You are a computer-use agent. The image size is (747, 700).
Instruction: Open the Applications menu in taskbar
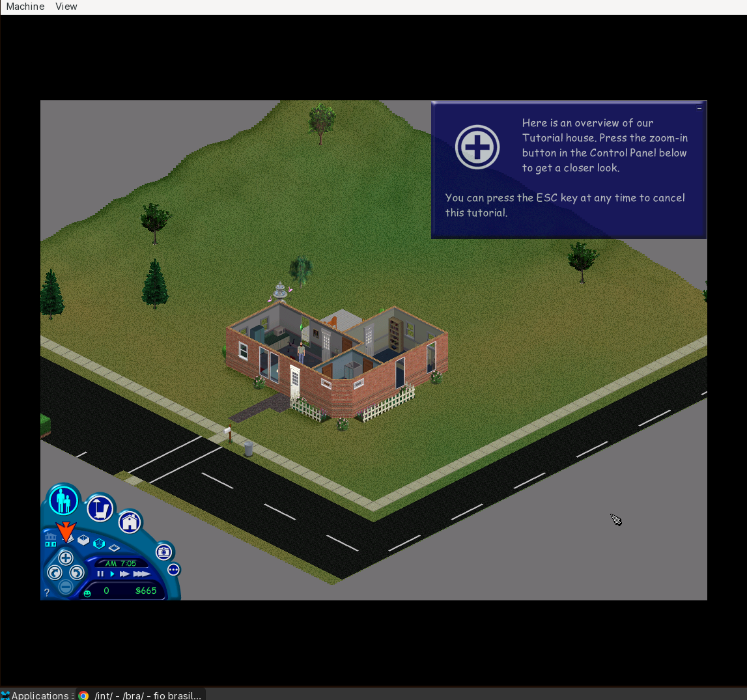[35, 695]
